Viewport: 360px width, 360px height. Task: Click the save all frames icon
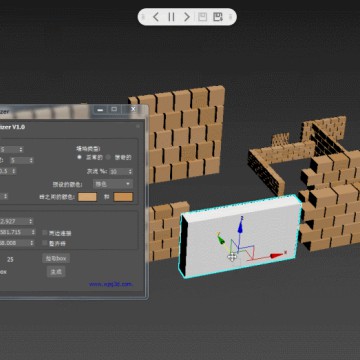(218, 17)
